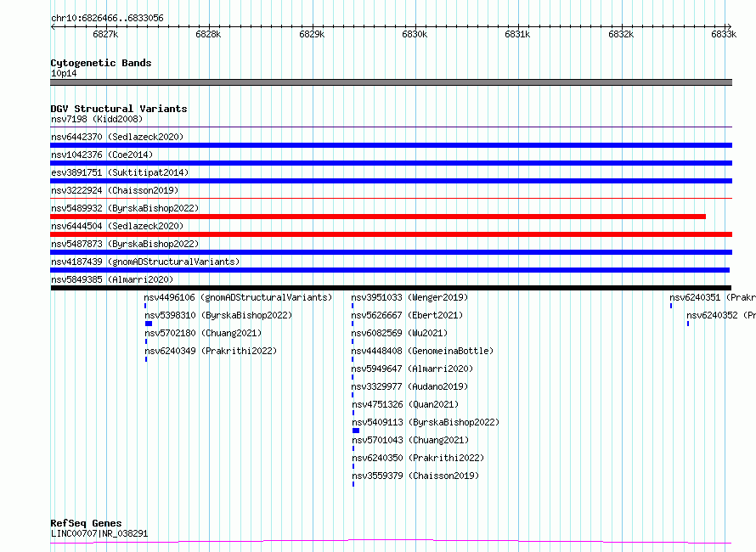Click the LINC00707|NR_038291 gene label

coord(99,533)
